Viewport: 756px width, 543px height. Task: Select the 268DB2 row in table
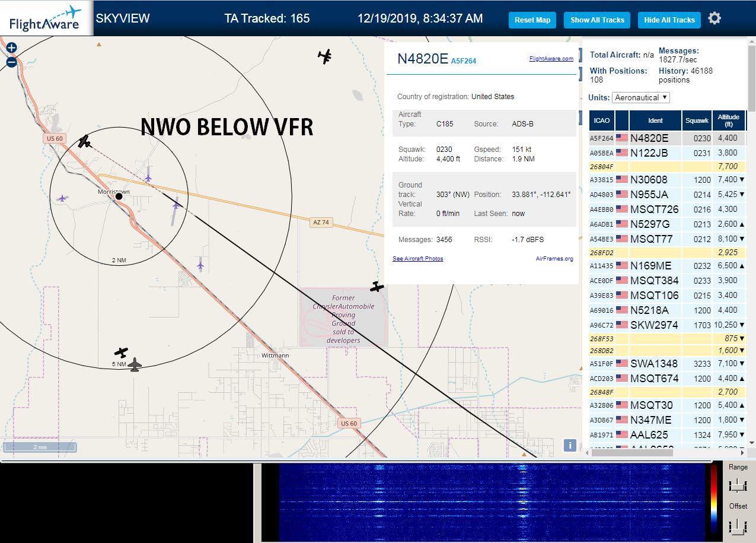pyautogui.click(x=667, y=350)
